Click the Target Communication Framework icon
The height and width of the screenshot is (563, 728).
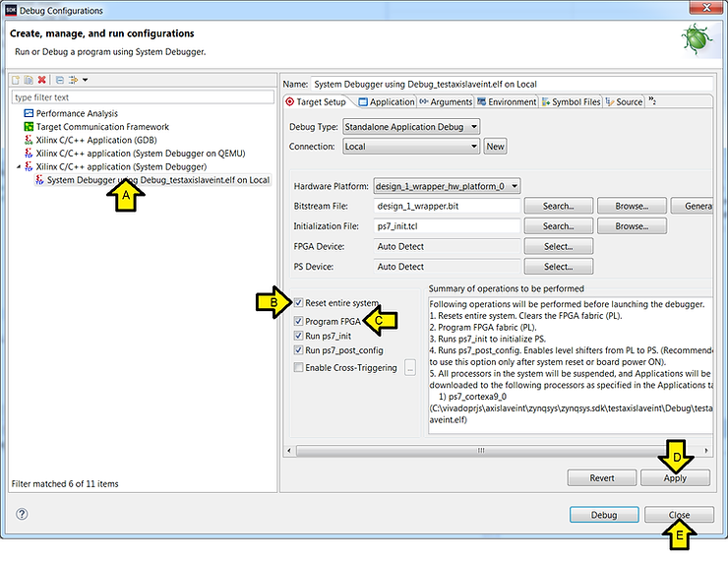tap(29, 127)
